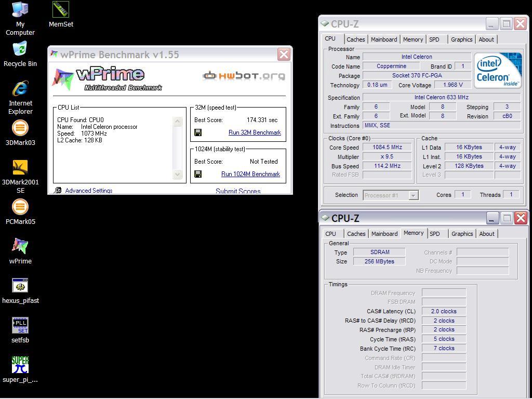Viewport: 532px width, 399px height.
Task: Click the memory Type SDRAM field
Action: coord(379,252)
